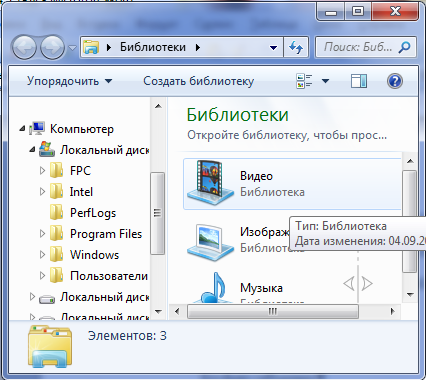Click horizontal scroll right arrow

393,312
